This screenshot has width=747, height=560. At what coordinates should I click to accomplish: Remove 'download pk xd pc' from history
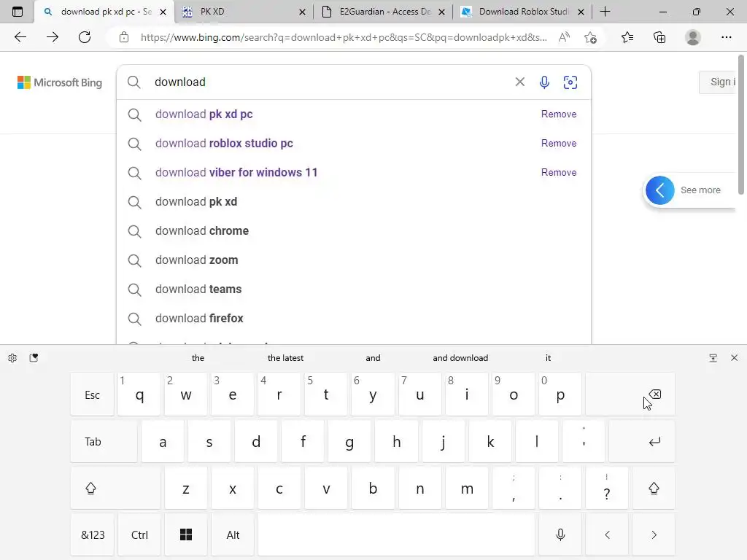coord(558,114)
